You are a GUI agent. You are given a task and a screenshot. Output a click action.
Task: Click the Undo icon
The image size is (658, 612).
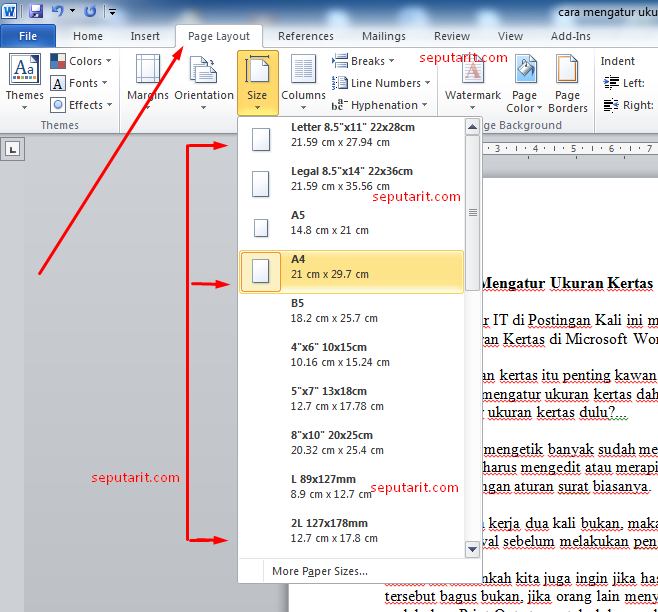tap(57, 11)
